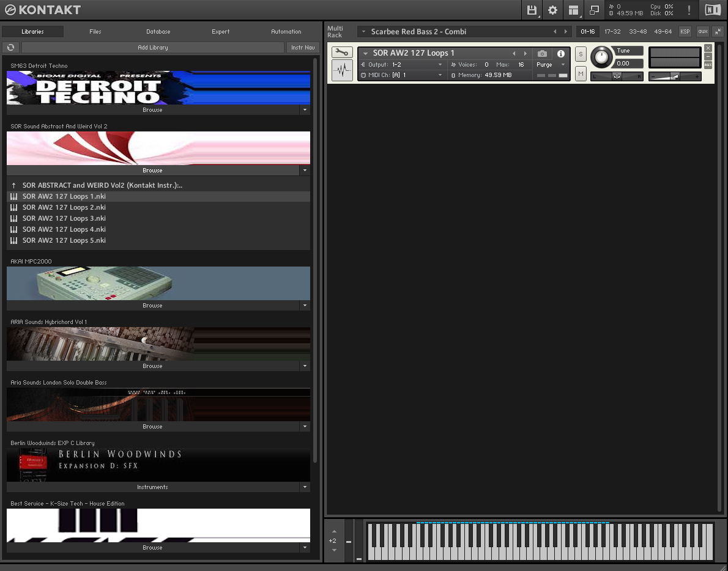Toggle rack size minimize icon
Screen dimensions: 728x571
[x=718, y=32]
